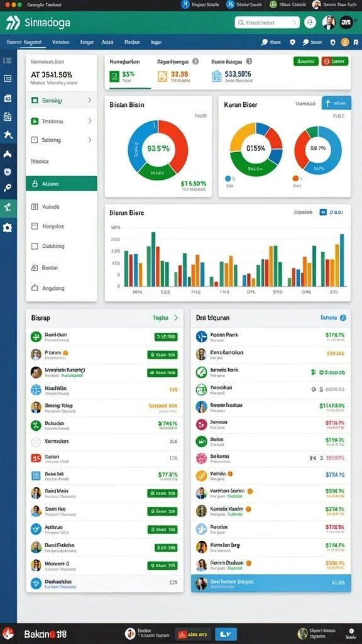Click the dark round icon right of the header avatar
This screenshot has width=362, height=644.
(x=346, y=23)
